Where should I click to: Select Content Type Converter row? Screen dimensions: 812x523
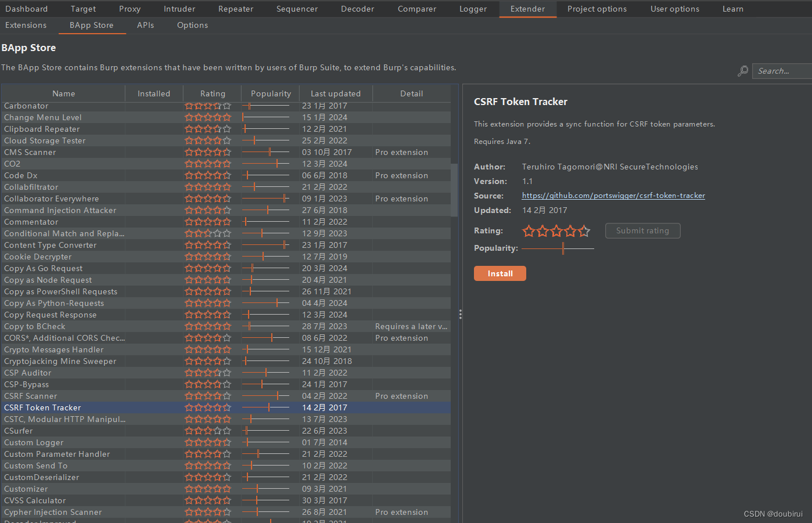point(226,245)
